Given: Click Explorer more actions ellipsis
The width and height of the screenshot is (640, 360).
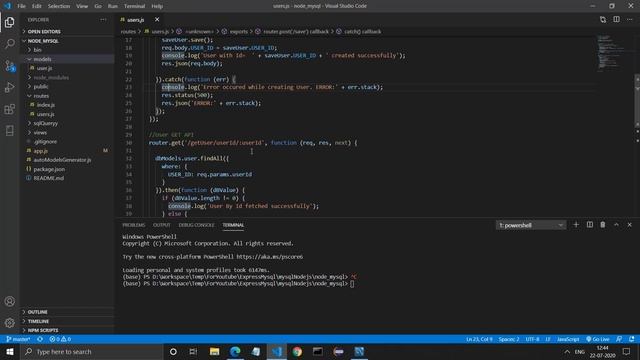Looking at the screenshot, I should (103, 20).
